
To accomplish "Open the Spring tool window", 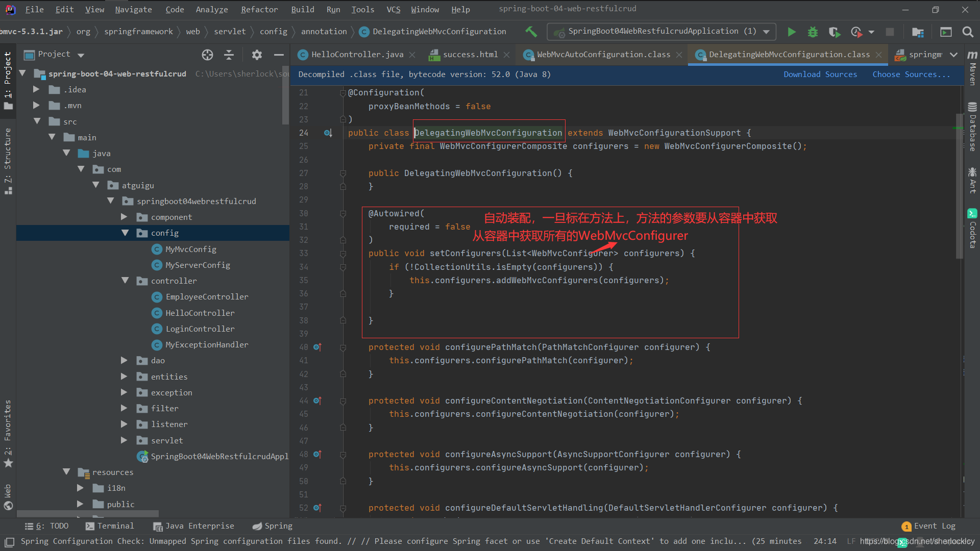I will [x=273, y=526].
